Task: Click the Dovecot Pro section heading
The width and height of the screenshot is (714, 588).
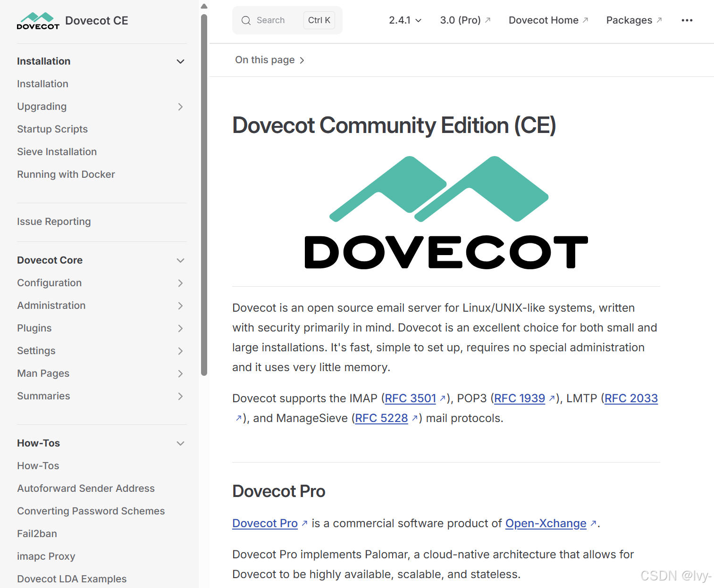Action: pos(278,491)
